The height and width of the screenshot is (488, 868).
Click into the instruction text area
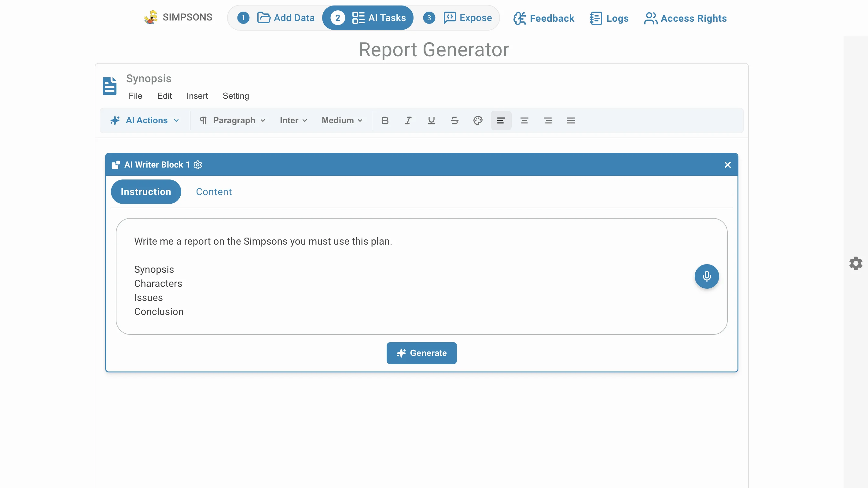pos(421,276)
